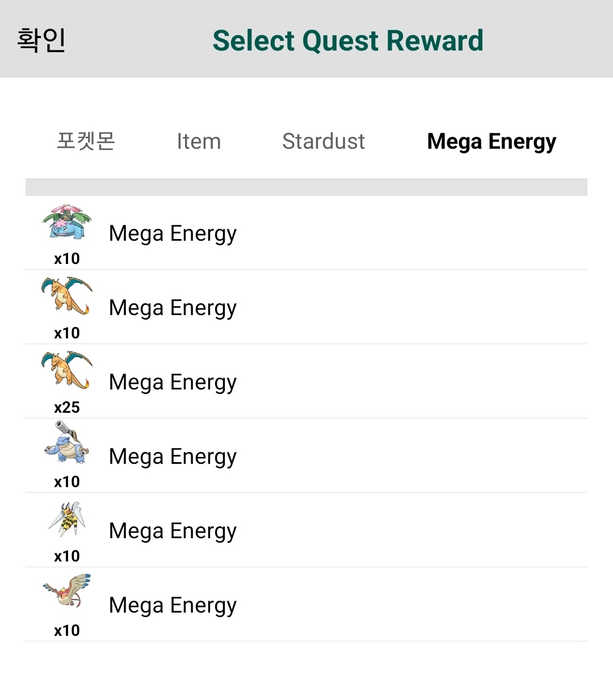Select the Mega Energy tab
Image resolution: width=613 pixels, height=700 pixels.
pyautogui.click(x=492, y=142)
